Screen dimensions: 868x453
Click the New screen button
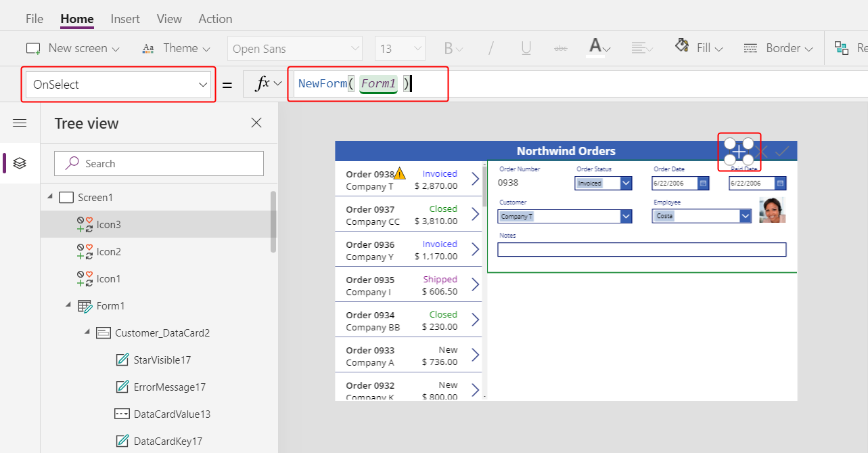click(72, 48)
